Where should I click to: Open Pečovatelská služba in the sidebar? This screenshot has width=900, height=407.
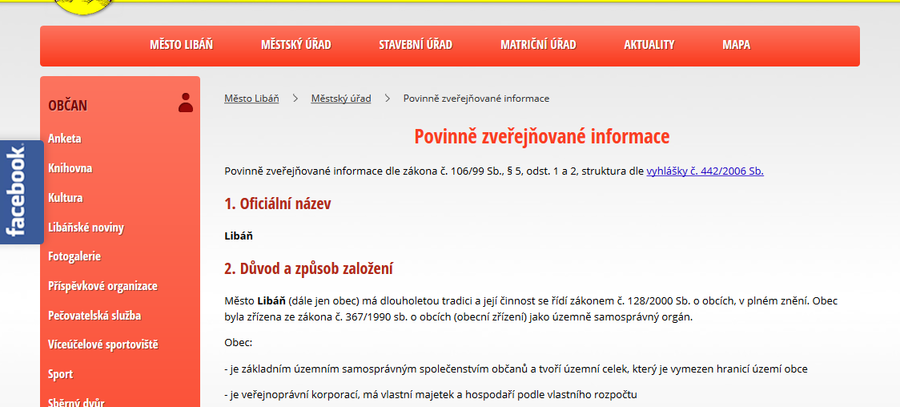click(95, 316)
